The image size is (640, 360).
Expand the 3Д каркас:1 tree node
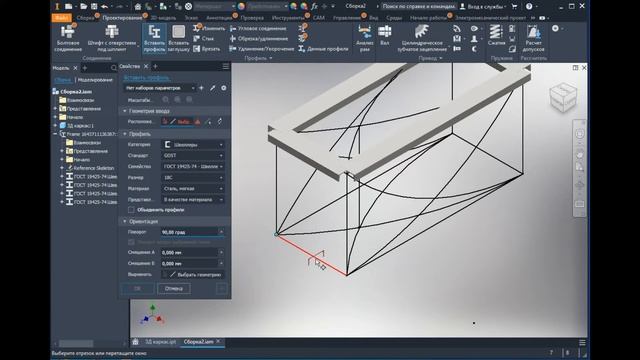pos(56,125)
